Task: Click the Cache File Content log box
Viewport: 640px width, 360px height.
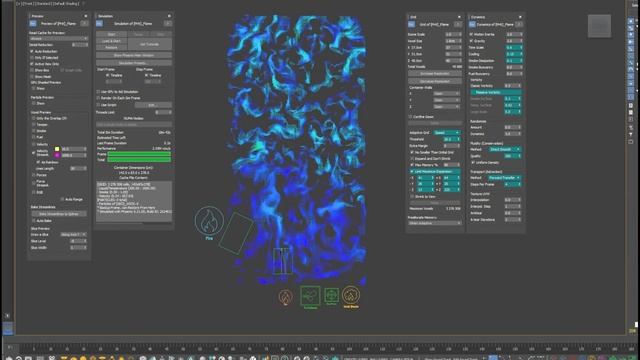Action: pos(134,202)
